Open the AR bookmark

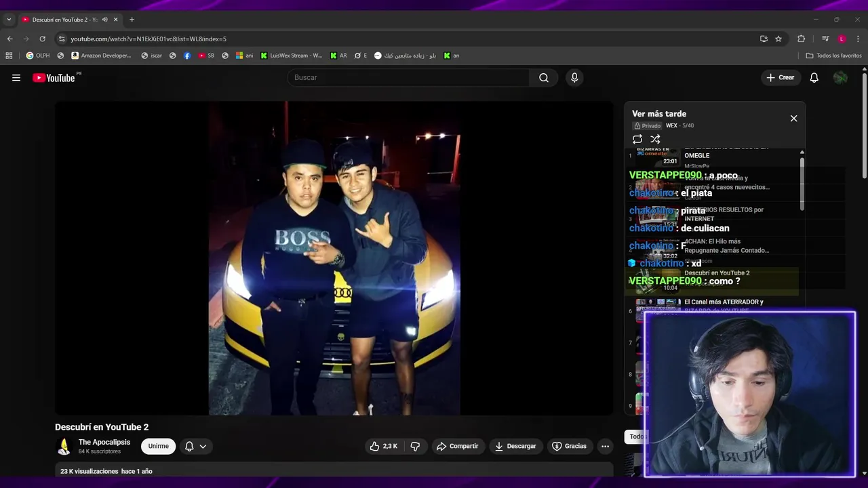pyautogui.click(x=338, y=56)
